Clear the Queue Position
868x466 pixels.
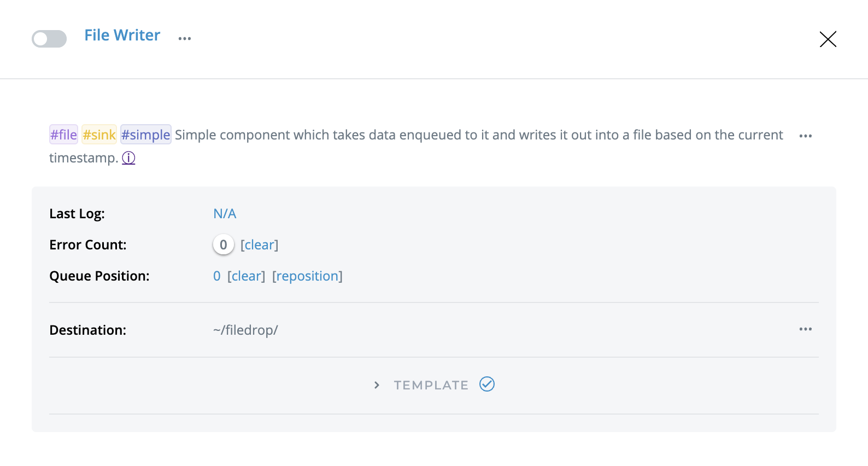click(247, 276)
